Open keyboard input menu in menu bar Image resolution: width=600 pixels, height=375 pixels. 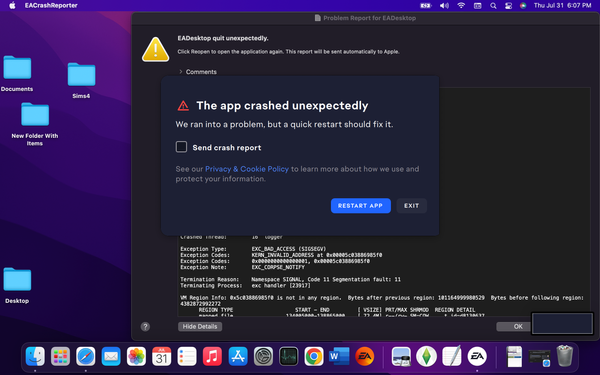pyautogui.click(x=478, y=5)
